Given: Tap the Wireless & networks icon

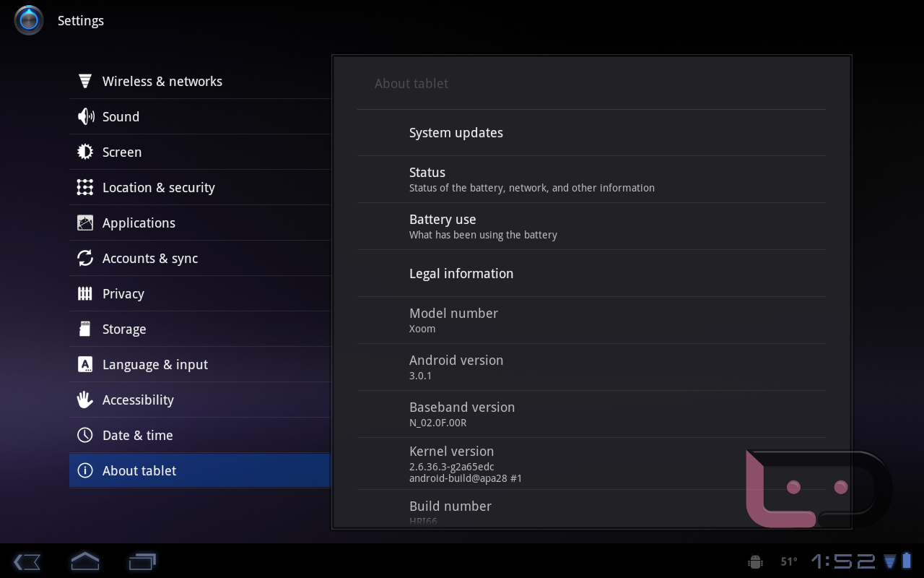Looking at the screenshot, I should pos(85,82).
